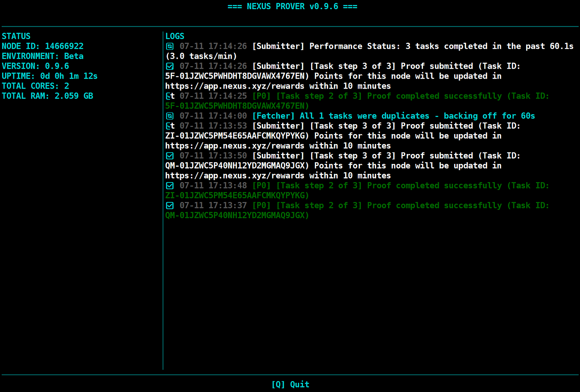
Task: Click the icon beside the 17:13:53 Submitter log entry
Action: coord(170,126)
